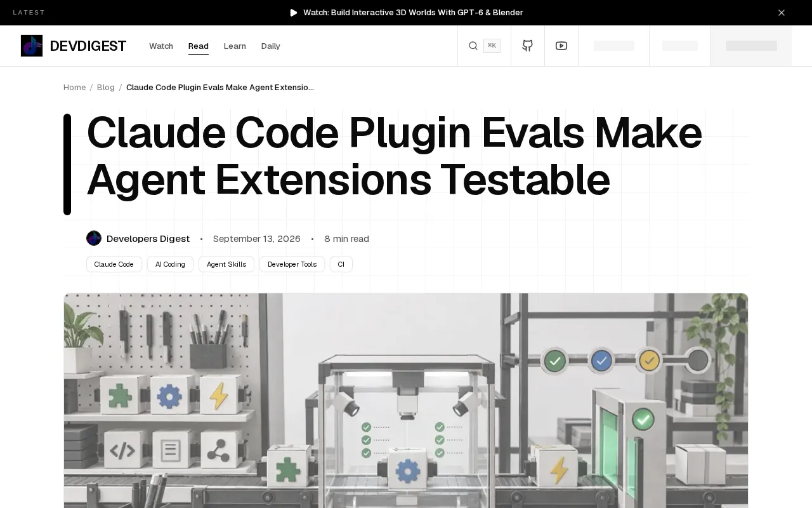Select the Agent Skills tag

tap(226, 264)
